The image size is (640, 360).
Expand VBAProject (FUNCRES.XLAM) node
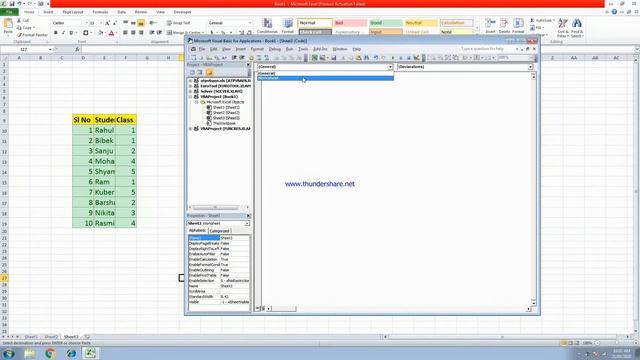pos(191,129)
